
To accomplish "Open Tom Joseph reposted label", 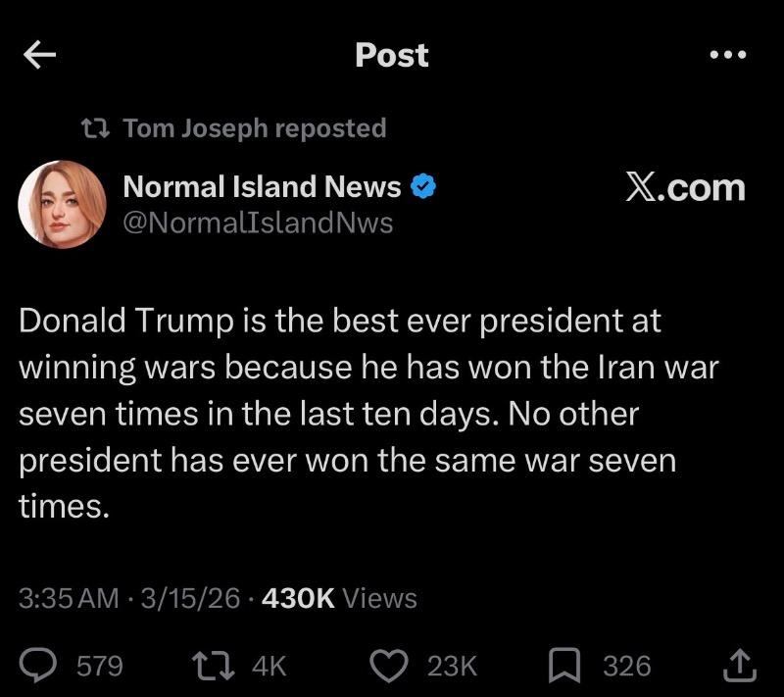I will [255, 128].
